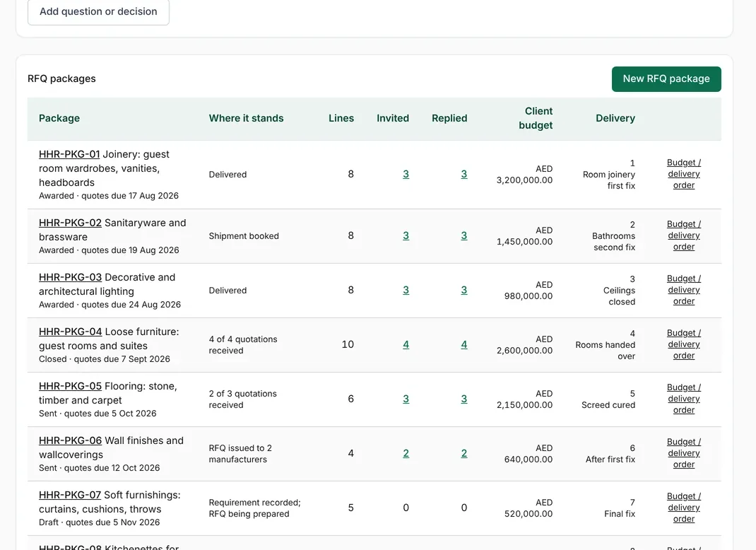Click lines count 10 for HHR-PKG-04
The width and height of the screenshot is (756, 550).
click(348, 345)
